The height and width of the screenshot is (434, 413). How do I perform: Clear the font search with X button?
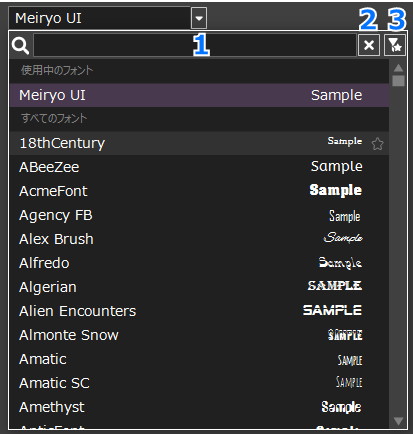pyautogui.click(x=369, y=45)
